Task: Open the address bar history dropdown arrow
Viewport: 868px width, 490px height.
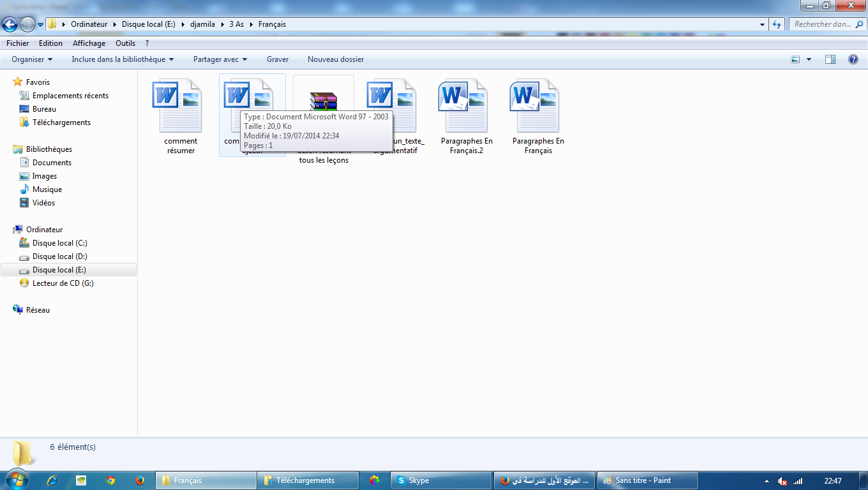Action: pyautogui.click(x=763, y=24)
